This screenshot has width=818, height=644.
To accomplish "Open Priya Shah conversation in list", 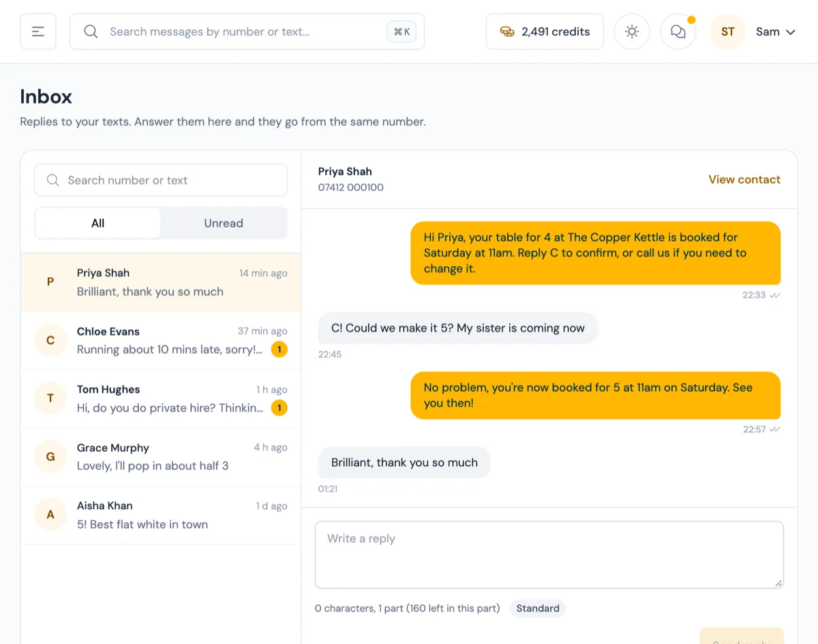I will point(161,282).
